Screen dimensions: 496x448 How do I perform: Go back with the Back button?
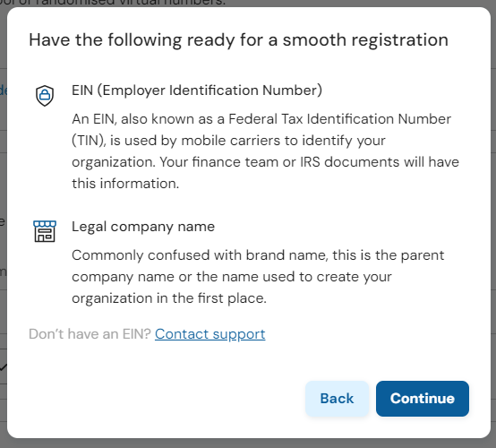(337, 399)
